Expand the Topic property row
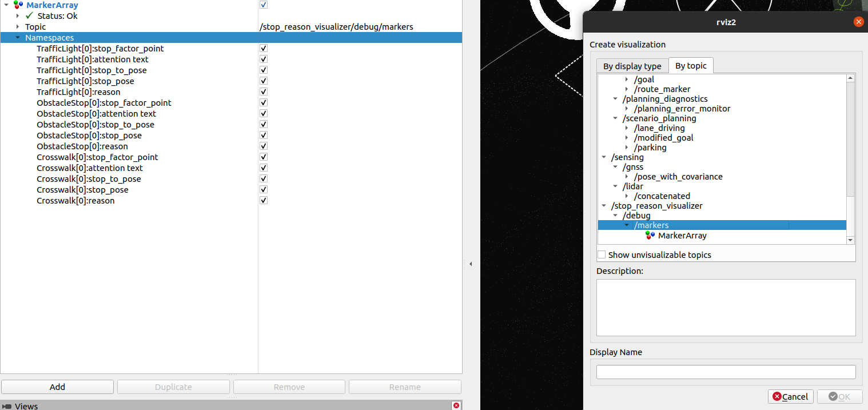Screen dimensions: 868x410 18,27
